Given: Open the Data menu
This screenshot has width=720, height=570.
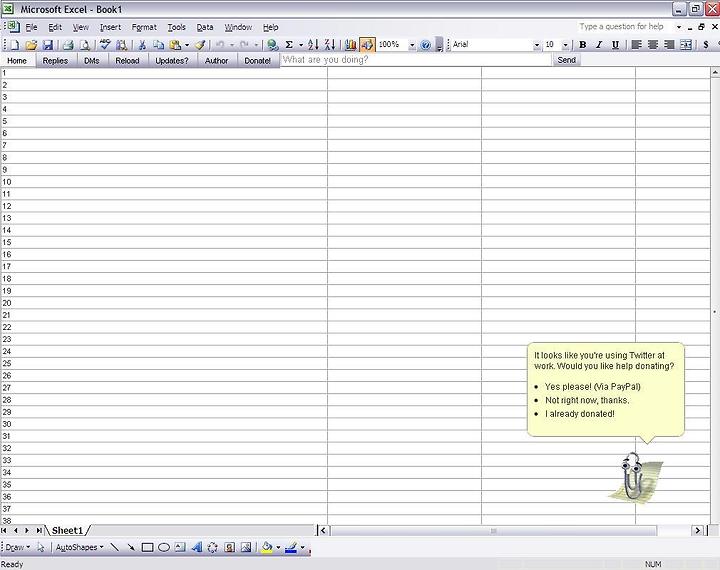Looking at the screenshot, I should click(205, 27).
